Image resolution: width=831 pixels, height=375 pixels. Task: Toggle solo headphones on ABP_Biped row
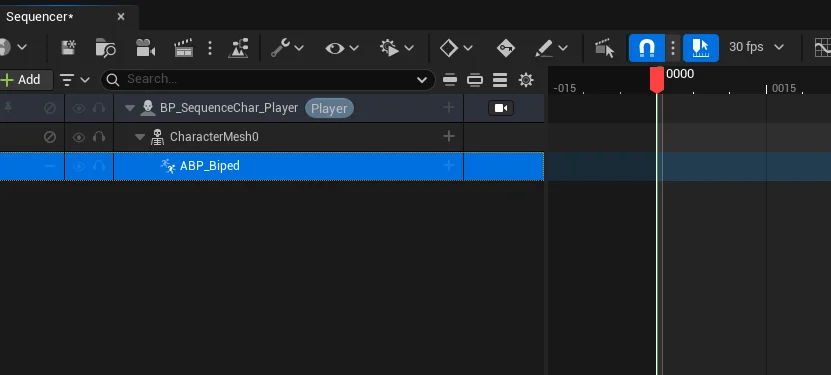(99, 166)
